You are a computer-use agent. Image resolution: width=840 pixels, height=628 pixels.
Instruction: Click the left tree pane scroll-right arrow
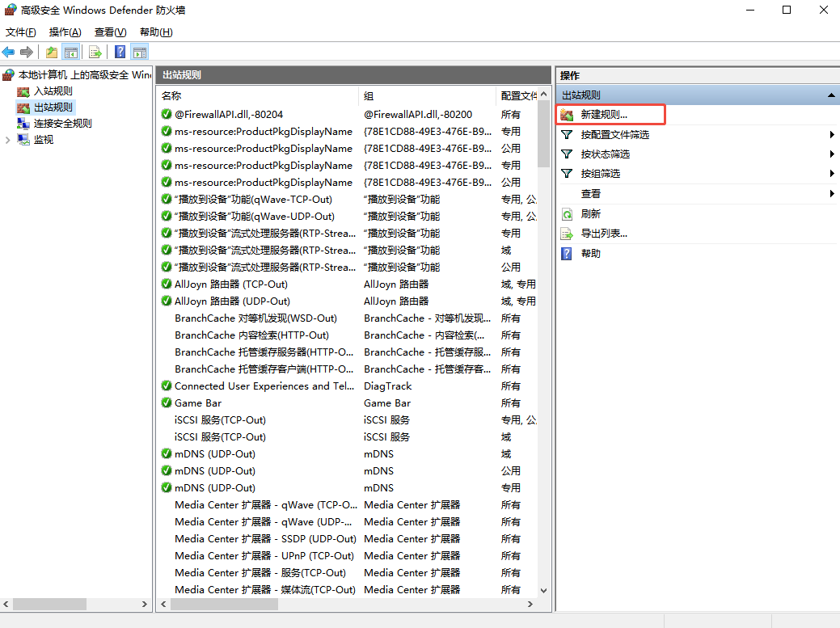coord(144,604)
